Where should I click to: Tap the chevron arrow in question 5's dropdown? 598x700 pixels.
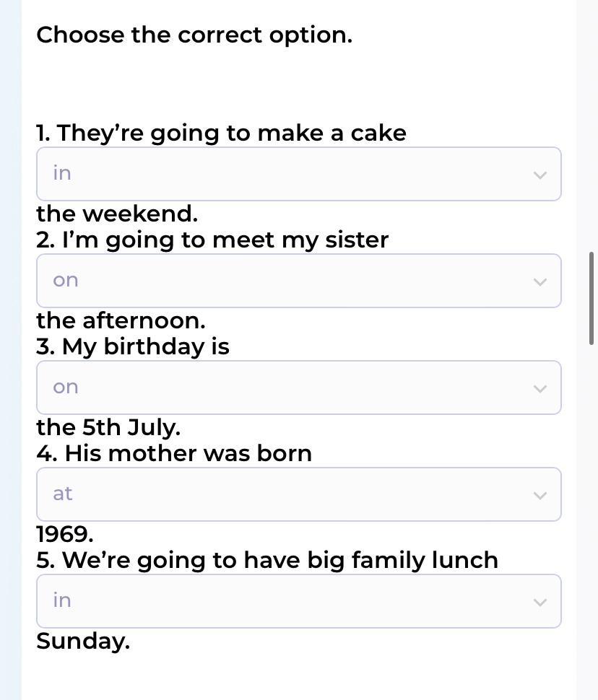[x=539, y=602]
